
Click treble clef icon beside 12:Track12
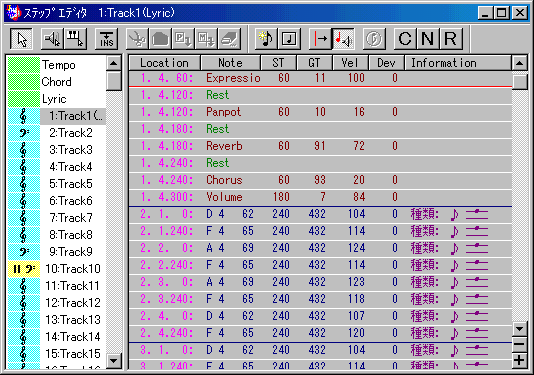pyautogui.click(x=23, y=303)
